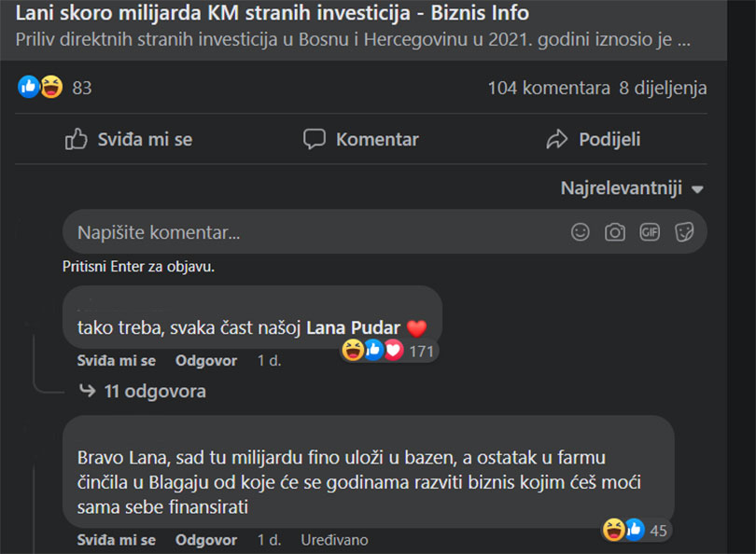Like the first comment with Sviđa mi se
This screenshot has height=554, width=756.
(117, 361)
